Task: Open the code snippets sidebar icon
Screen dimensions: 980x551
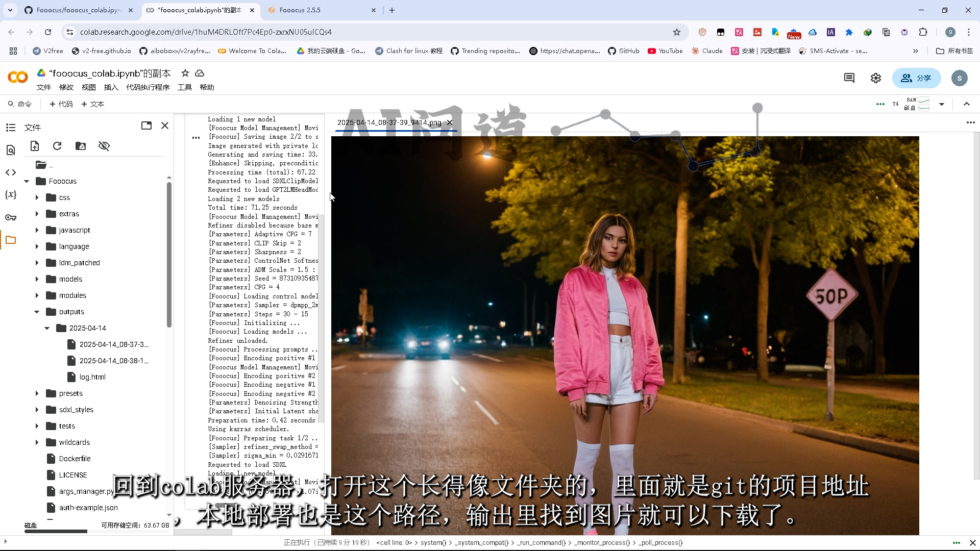Action: pyautogui.click(x=11, y=172)
